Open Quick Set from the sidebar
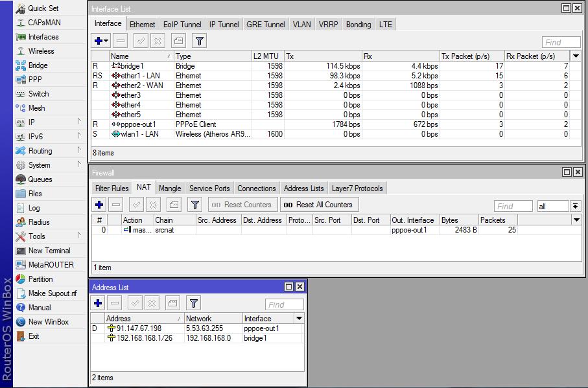Screen dimensions: 588x388 point(50,8)
